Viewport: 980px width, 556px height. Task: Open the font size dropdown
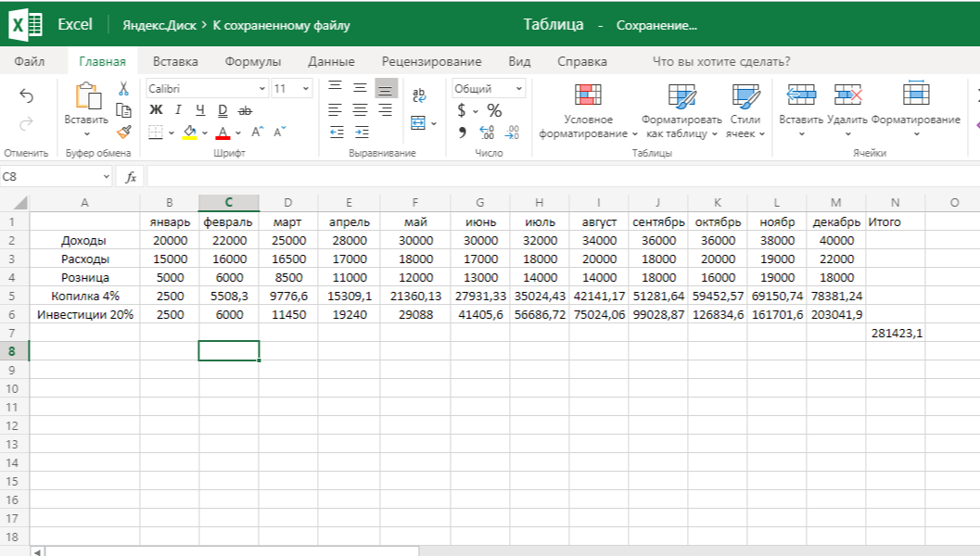pos(307,87)
